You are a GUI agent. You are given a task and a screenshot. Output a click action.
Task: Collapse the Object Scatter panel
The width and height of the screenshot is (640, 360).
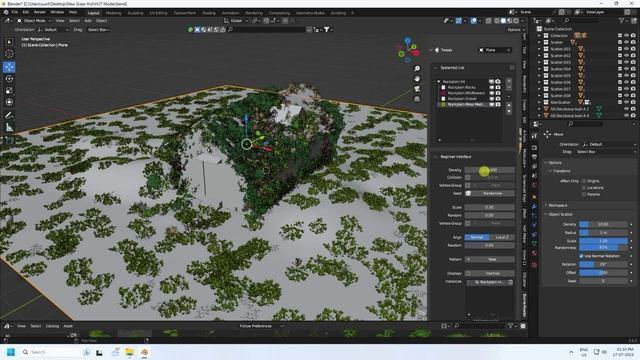click(x=546, y=214)
